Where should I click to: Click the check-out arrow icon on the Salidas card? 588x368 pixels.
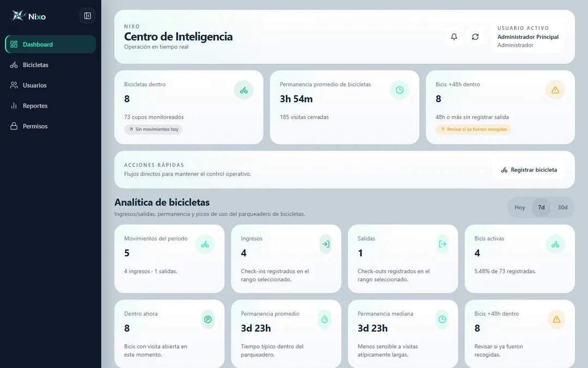pyautogui.click(x=443, y=244)
